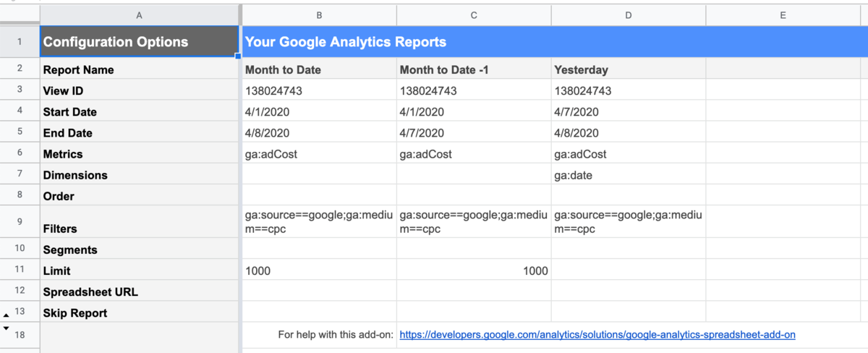Click Your Google Analytics Reports header cell
The width and height of the screenshot is (868, 353).
(x=555, y=42)
